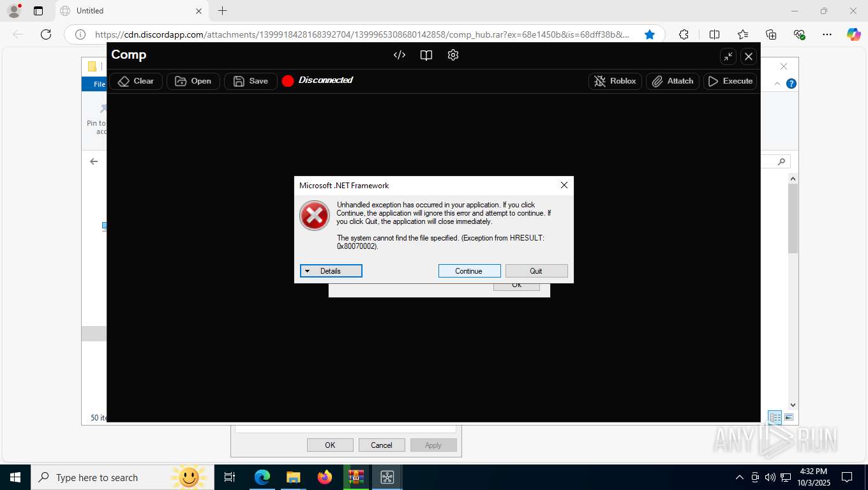
Task: Click the red Disconnected status indicator
Action: (x=288, y=81)
